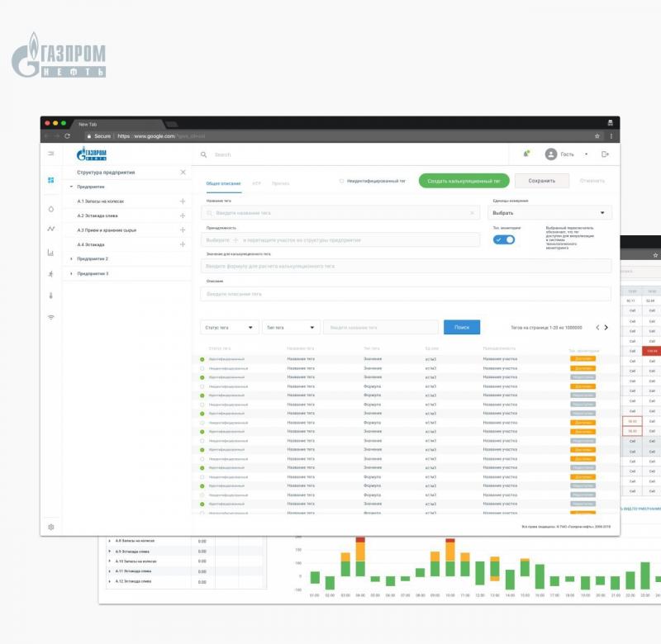Add A.3 Прием и хранение сырья with its plus
This screenshot has width=661, height=644.
point(183,230)
